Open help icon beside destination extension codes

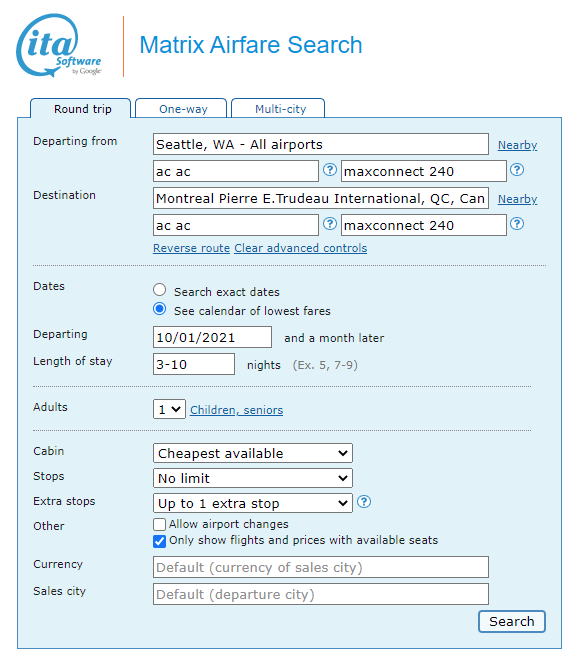tap(517, 224)
